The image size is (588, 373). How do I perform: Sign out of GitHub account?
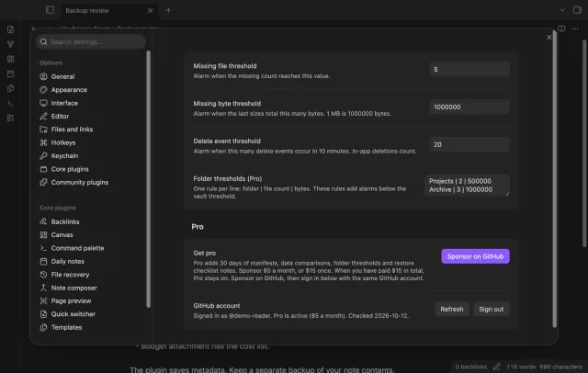(491, 309)
